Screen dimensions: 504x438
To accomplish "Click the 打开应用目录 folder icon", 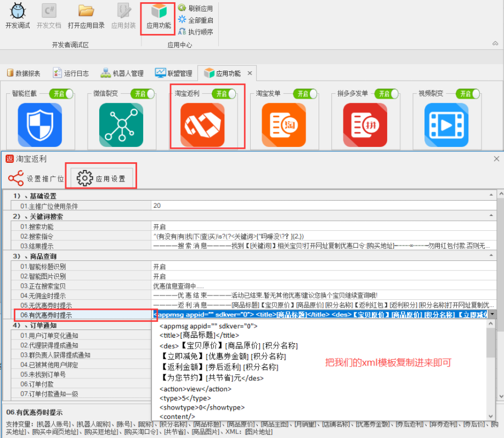I will pyautogui.click(x=86, y=16).
